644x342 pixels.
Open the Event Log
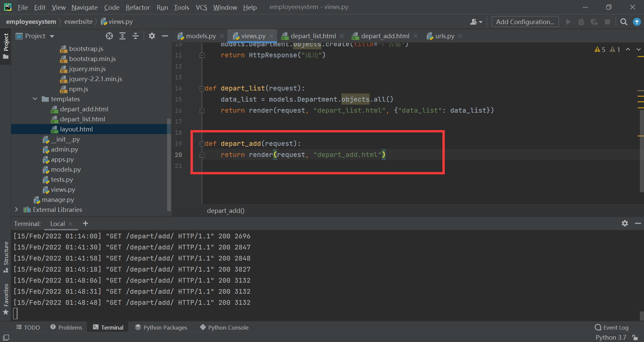pos(611,327)
